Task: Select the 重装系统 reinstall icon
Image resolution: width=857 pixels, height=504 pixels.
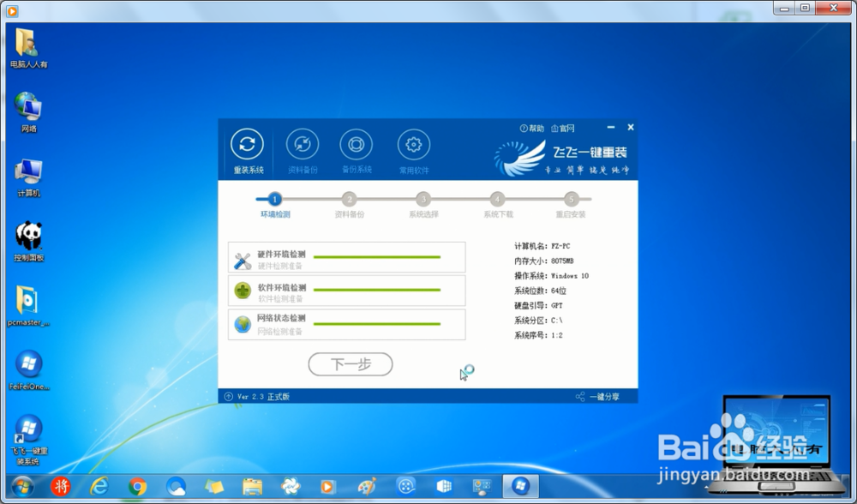Action: (x=247, y=144)
